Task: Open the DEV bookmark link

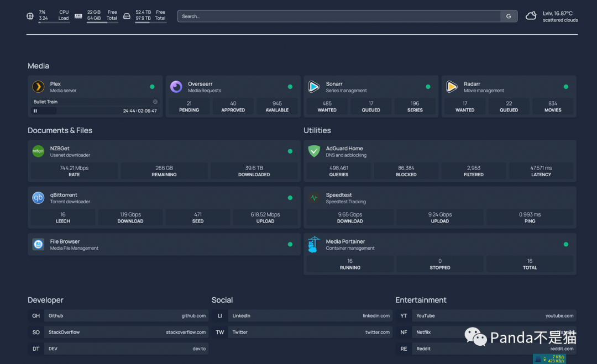Action: click(127, 349)
